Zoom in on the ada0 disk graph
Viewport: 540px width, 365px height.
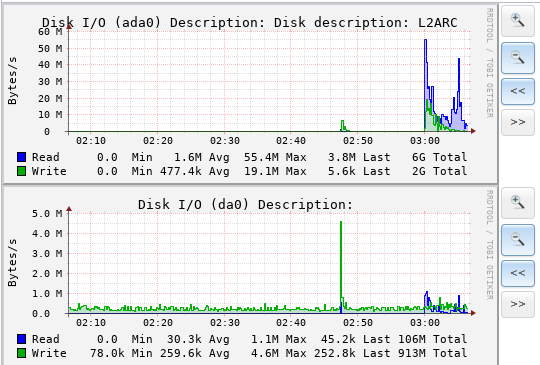[x=518, y=21]
